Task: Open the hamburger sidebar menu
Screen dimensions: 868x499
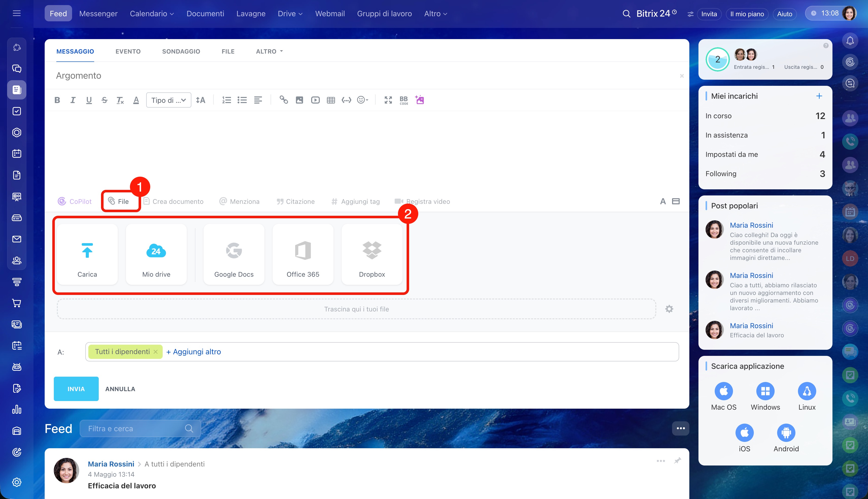Action: click(17, 13)
